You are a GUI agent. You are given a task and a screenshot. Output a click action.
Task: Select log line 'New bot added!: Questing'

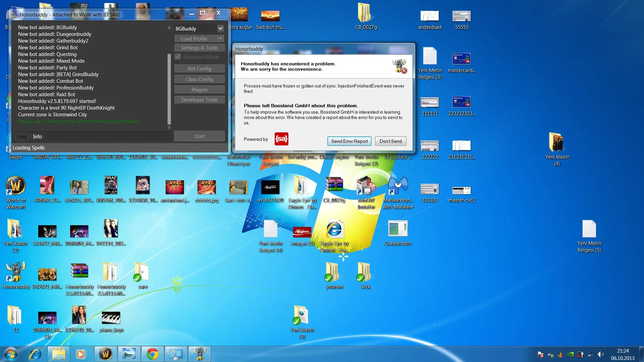47,54
